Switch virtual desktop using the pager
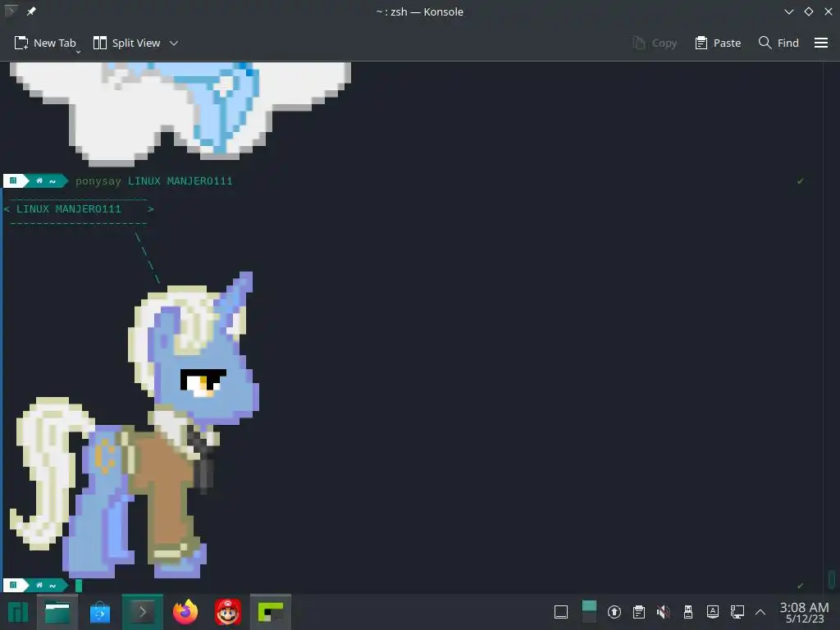 589,612
